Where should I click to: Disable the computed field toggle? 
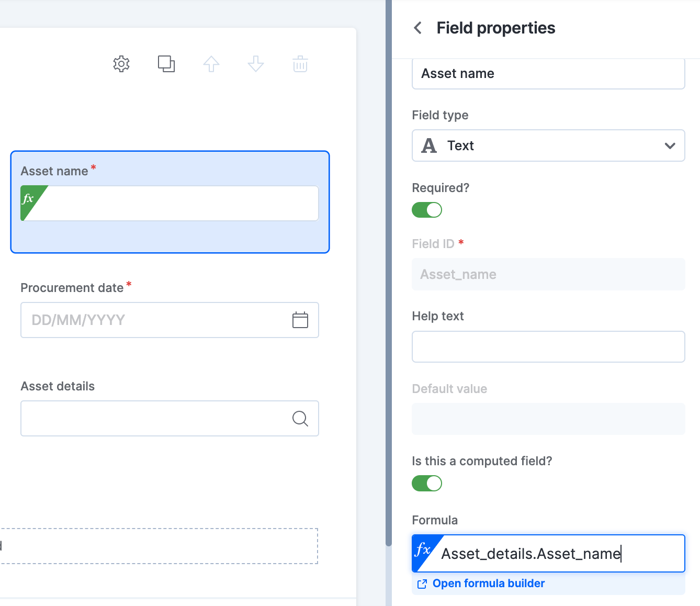(x=427, y=483)
